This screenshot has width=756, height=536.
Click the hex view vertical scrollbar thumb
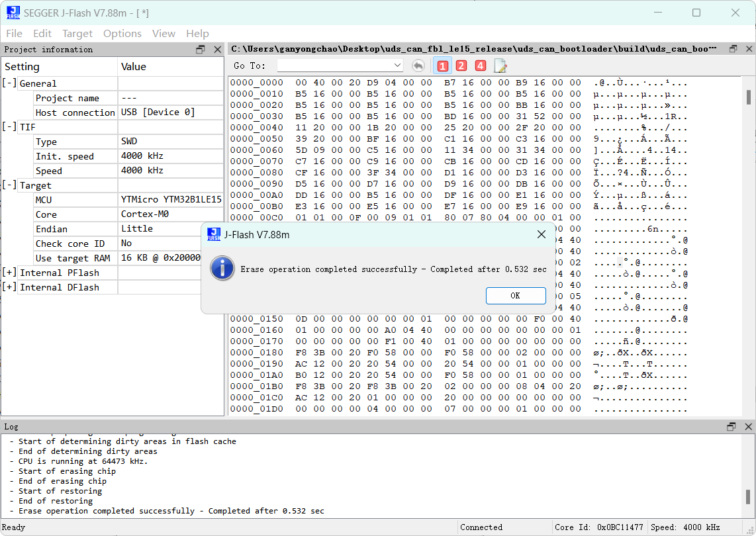(748, 97)
